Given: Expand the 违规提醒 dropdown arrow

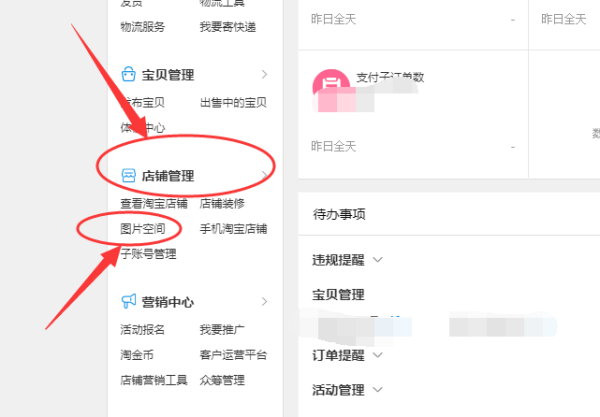Looking at the screenshot, I should 378,260.
